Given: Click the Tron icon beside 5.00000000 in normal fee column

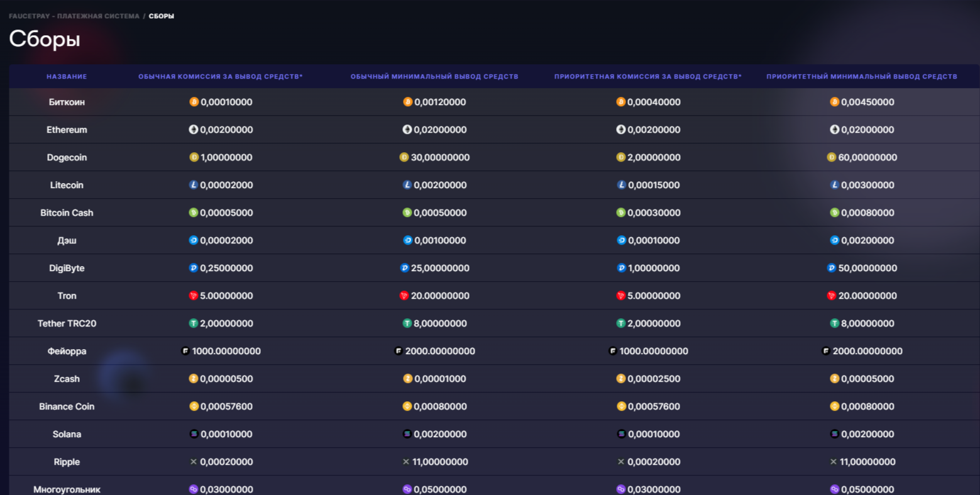Looking at the screenshot, I should click(193, 296).
